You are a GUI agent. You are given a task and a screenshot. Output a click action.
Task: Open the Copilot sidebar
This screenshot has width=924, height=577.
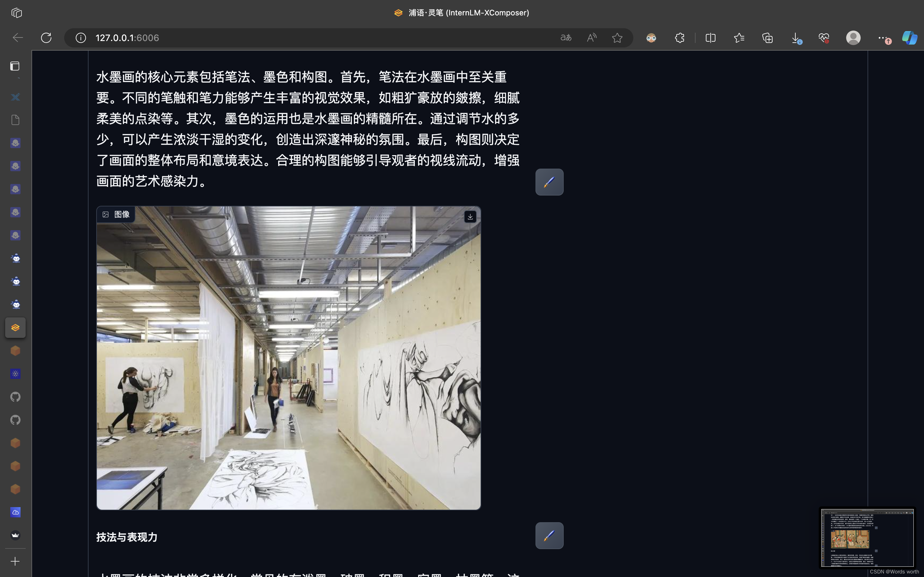point(910,38)
